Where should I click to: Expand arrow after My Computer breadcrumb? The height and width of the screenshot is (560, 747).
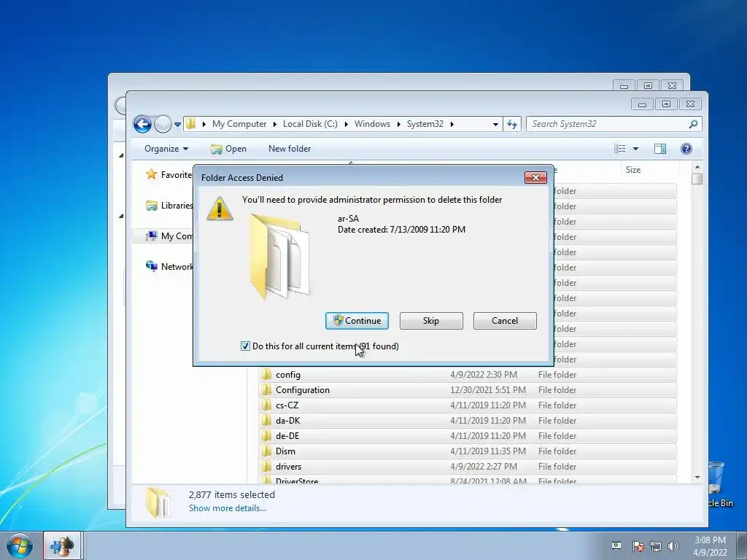(274, 124)
